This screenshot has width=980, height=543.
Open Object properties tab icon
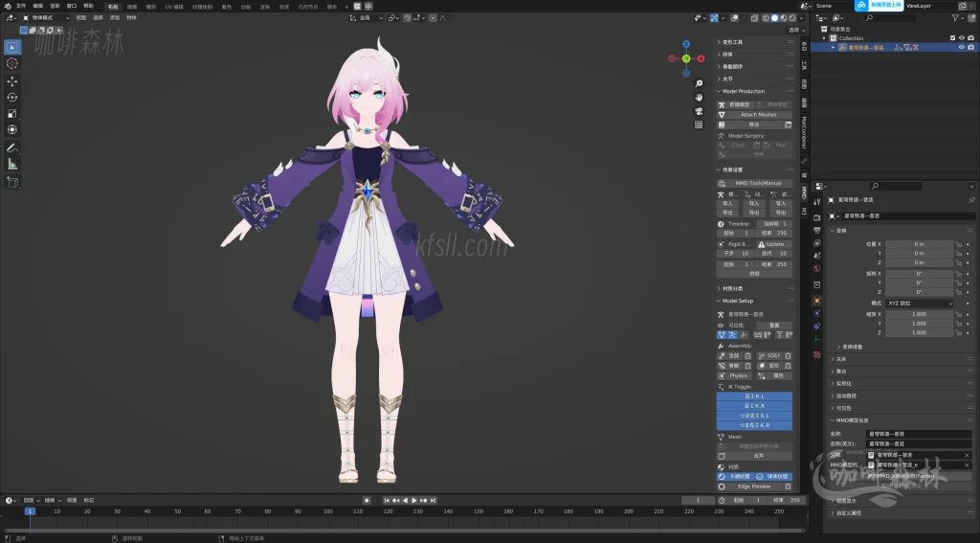817,301
